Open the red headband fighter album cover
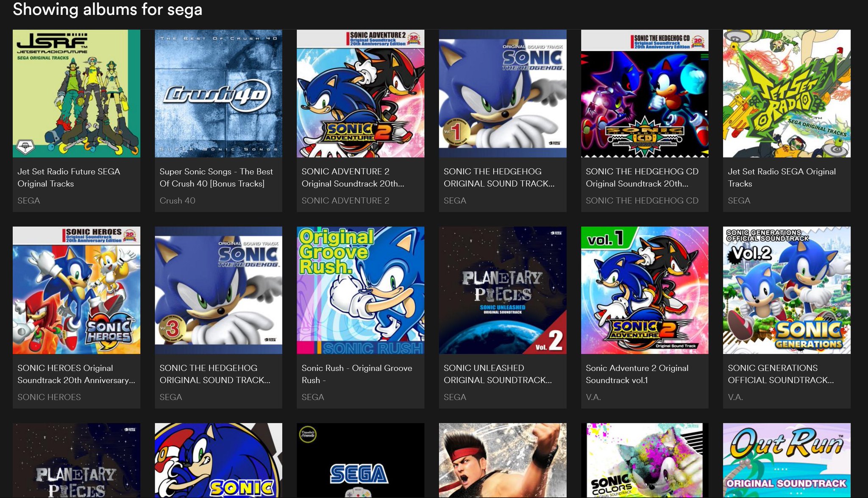The height and width of the screenshot is (498, 868). [503, 461]
